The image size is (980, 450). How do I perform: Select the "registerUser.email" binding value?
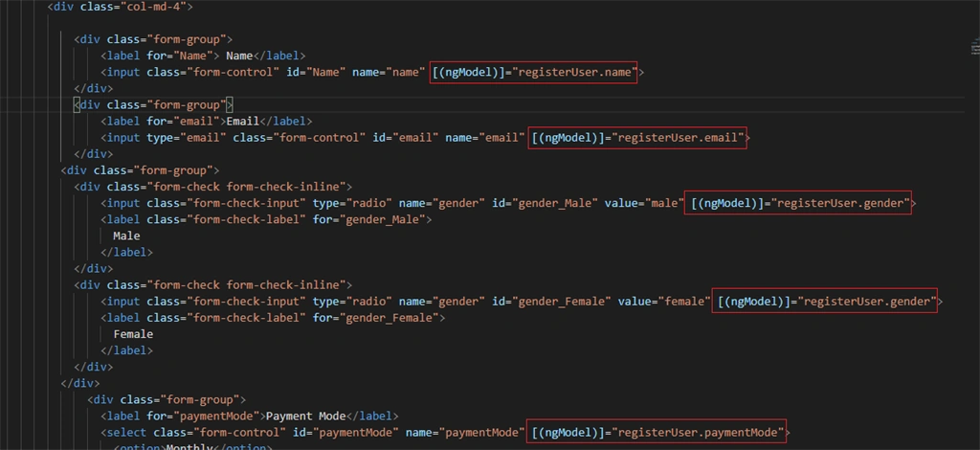tap(679, 138)
